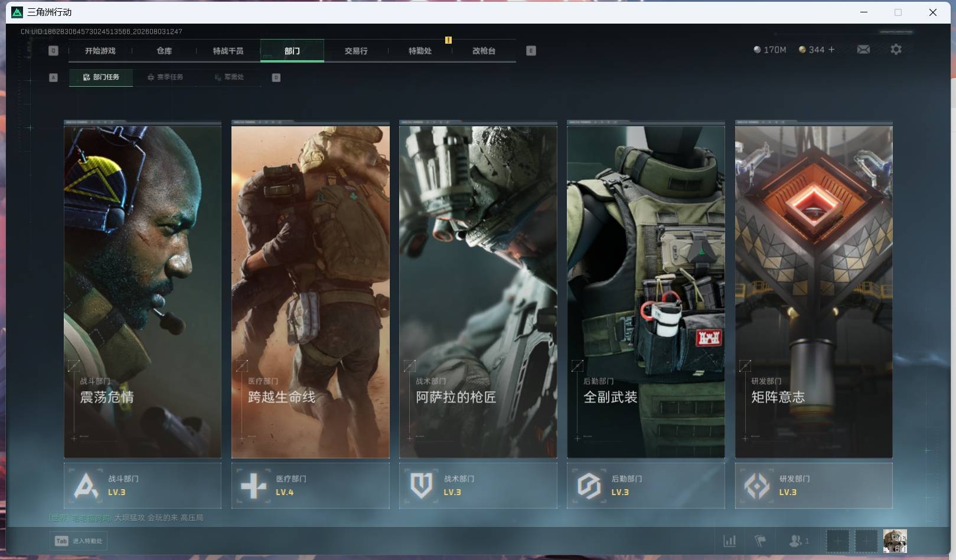
Task: Click the plus to add 344 currency
Action: coord(831,50)
